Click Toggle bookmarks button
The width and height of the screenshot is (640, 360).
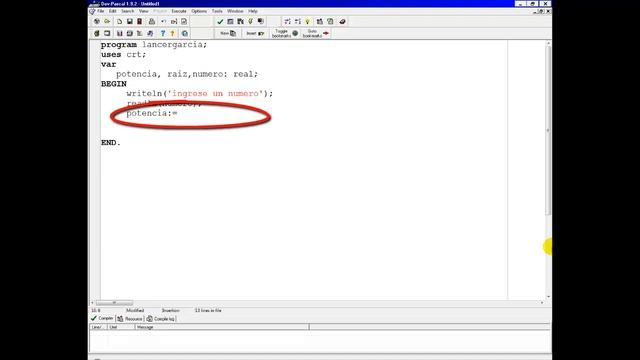tap(285, 33)
